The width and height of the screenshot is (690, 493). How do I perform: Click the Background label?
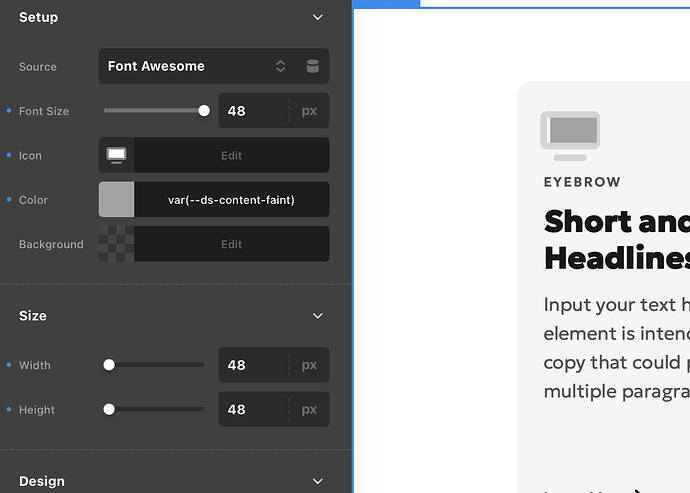click(x=51, y=244)
